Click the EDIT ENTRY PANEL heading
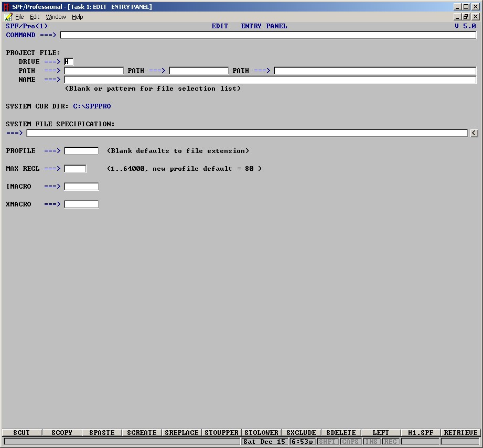Screen dimensions: 483x448 coord(249,26)
